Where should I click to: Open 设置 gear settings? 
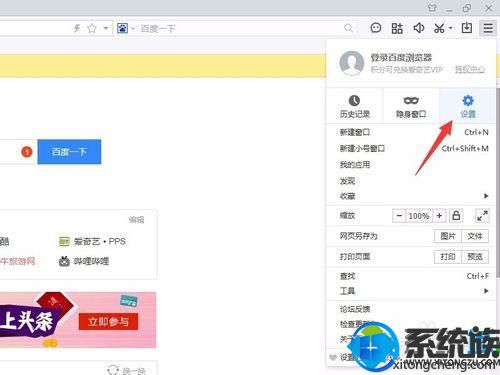click(x=468, y=106)
